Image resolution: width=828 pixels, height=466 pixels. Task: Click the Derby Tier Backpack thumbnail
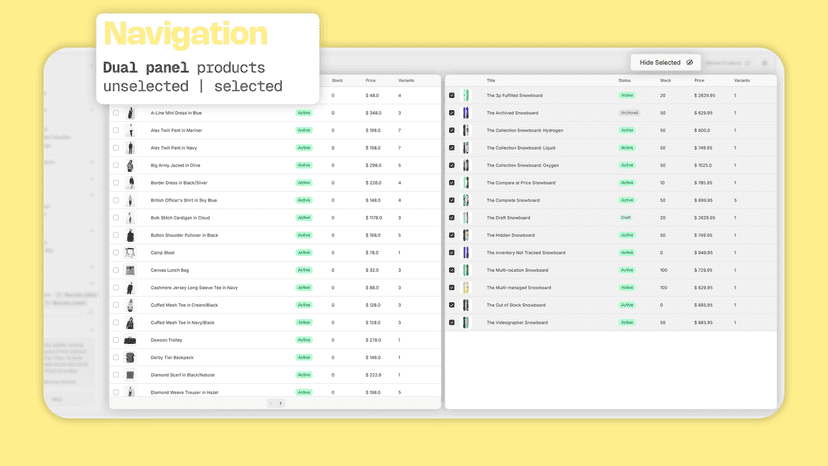(x=130, y=357)
